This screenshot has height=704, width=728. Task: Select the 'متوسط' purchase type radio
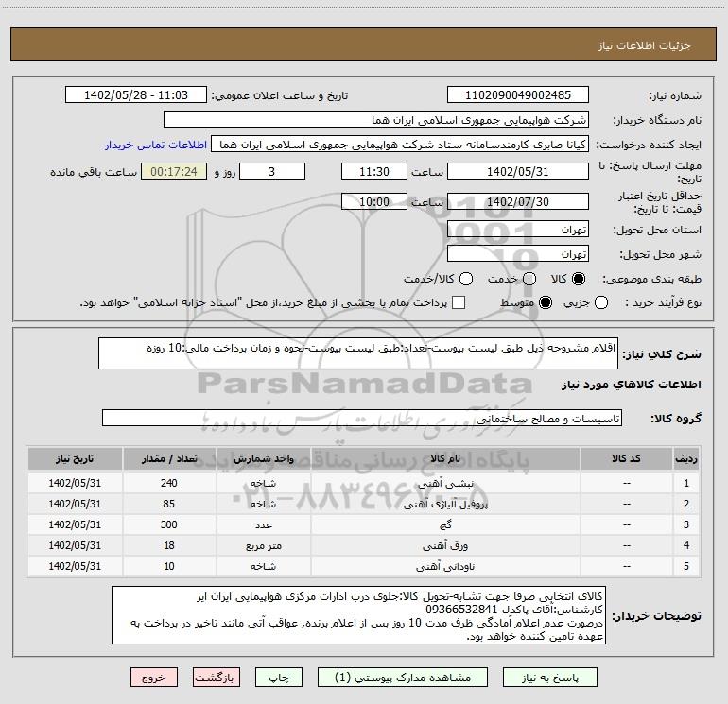tap(545, 302)
